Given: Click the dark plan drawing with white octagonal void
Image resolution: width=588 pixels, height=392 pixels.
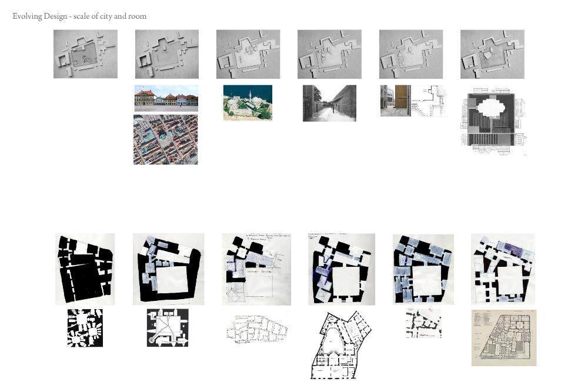Looking at the screenshot, I should 493,122.
